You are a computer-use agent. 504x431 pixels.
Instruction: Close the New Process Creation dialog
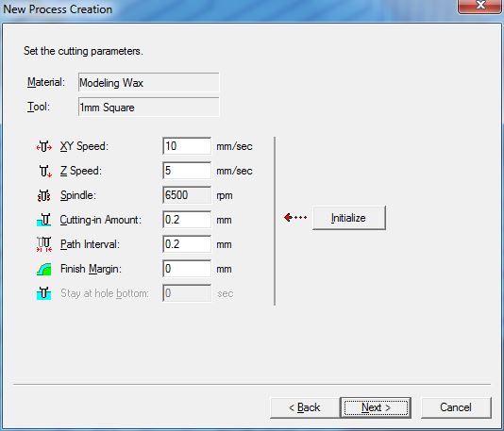(480, 6)
